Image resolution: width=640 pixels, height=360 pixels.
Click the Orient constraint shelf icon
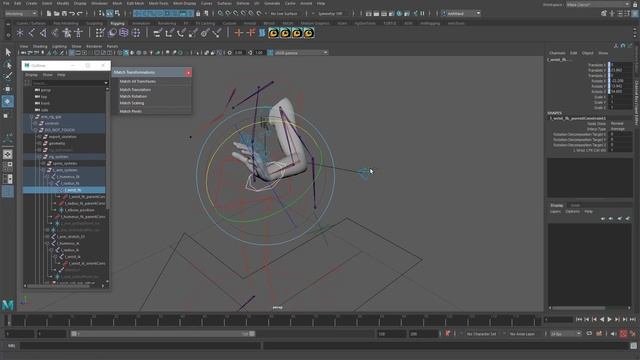click(x=181, y=33)
